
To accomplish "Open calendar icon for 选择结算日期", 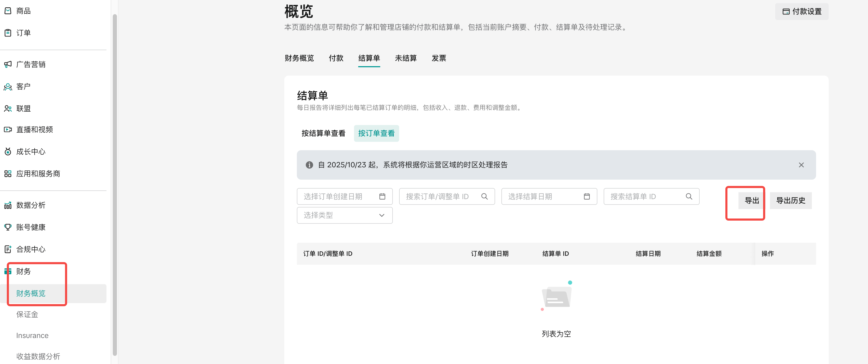I will tap(587, 196).
